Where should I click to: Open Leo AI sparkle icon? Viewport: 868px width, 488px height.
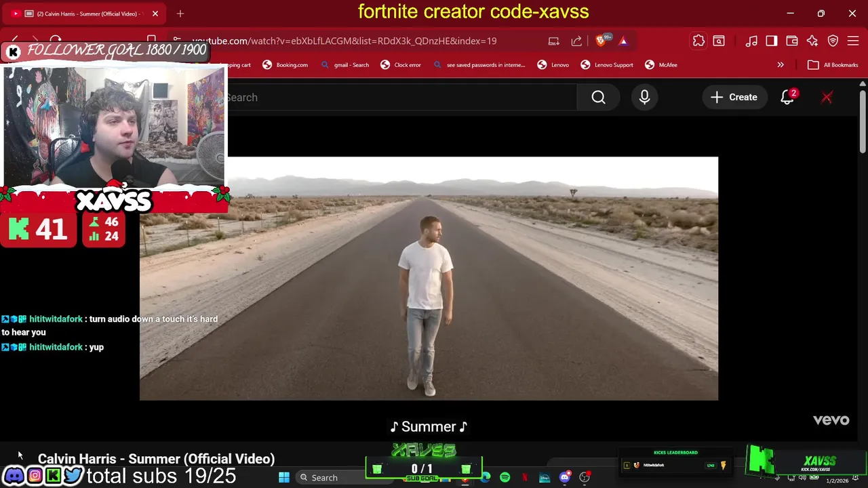[812, 41]
